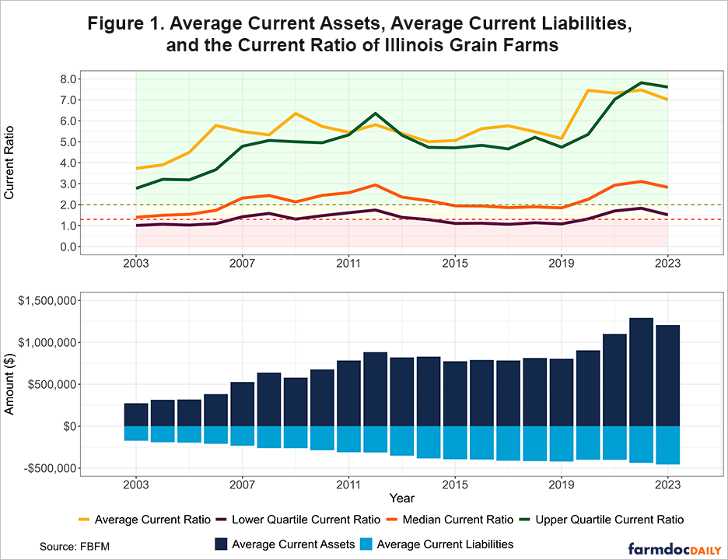
Task: Click the 'Amount ($)' y-axis title
Action: [11, 381]
